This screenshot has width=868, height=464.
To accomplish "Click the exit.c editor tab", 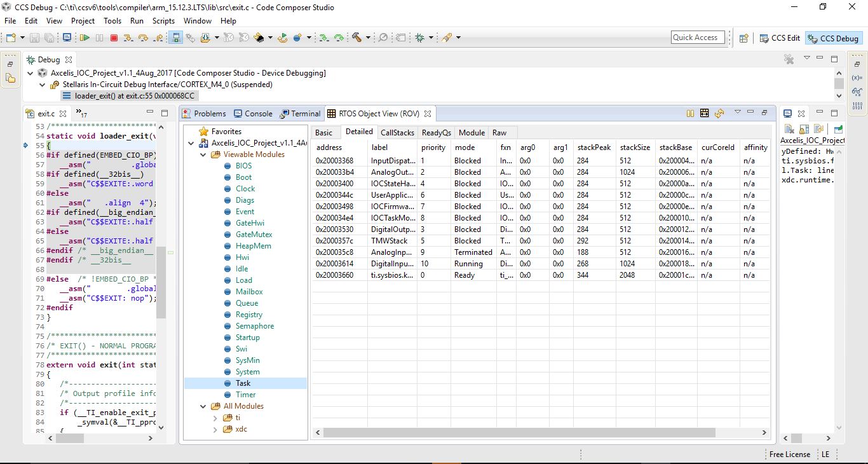I will click(x=46, y=114).
